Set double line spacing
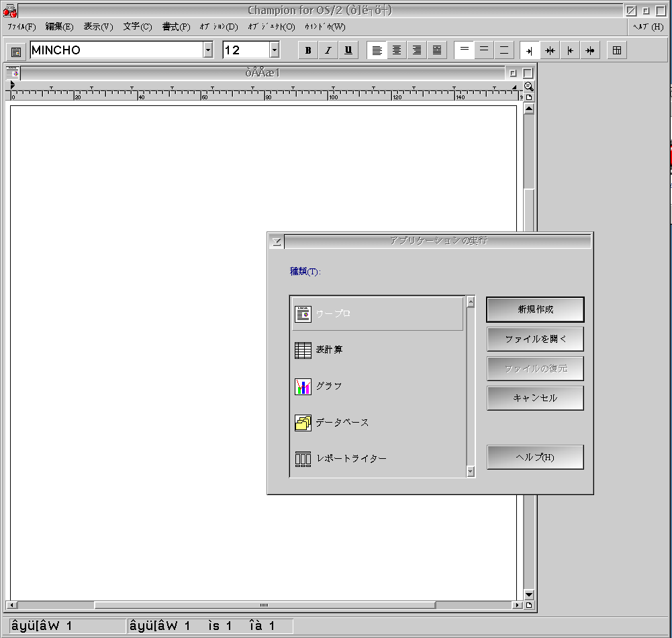672x638 pixels. [504, 50]
